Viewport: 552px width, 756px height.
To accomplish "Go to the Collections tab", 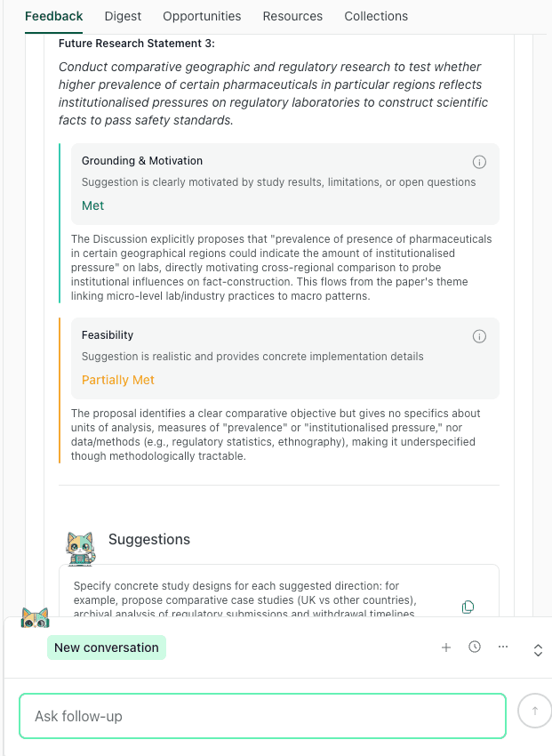I will point(375,16).
